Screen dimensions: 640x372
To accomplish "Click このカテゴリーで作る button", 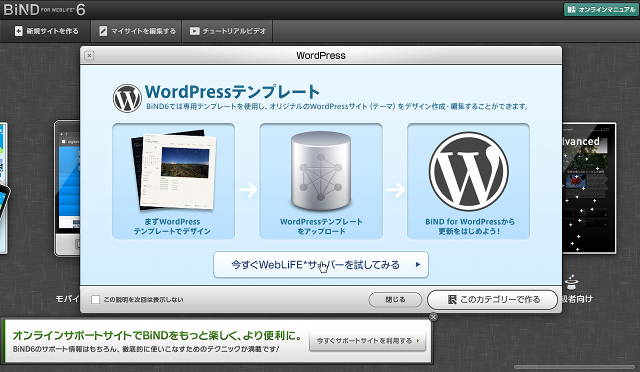I will [x=492, y=300].
